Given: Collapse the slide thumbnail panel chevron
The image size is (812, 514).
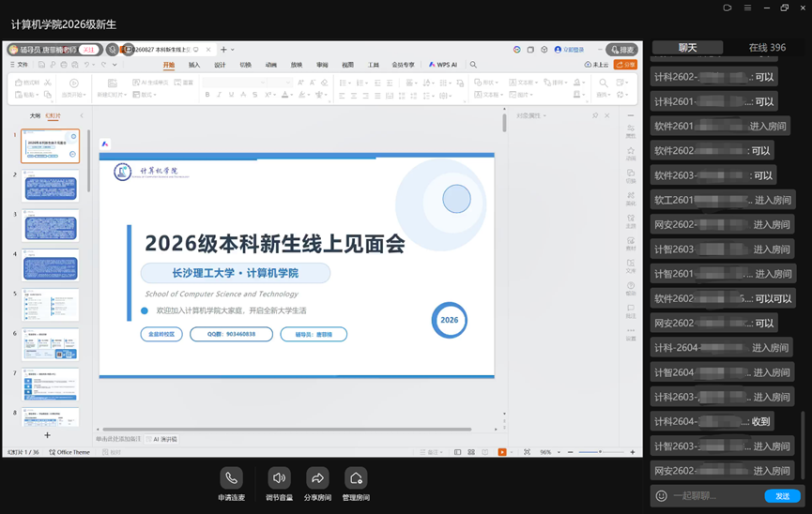Looking at the screenshot, I should tap(82, 115).
